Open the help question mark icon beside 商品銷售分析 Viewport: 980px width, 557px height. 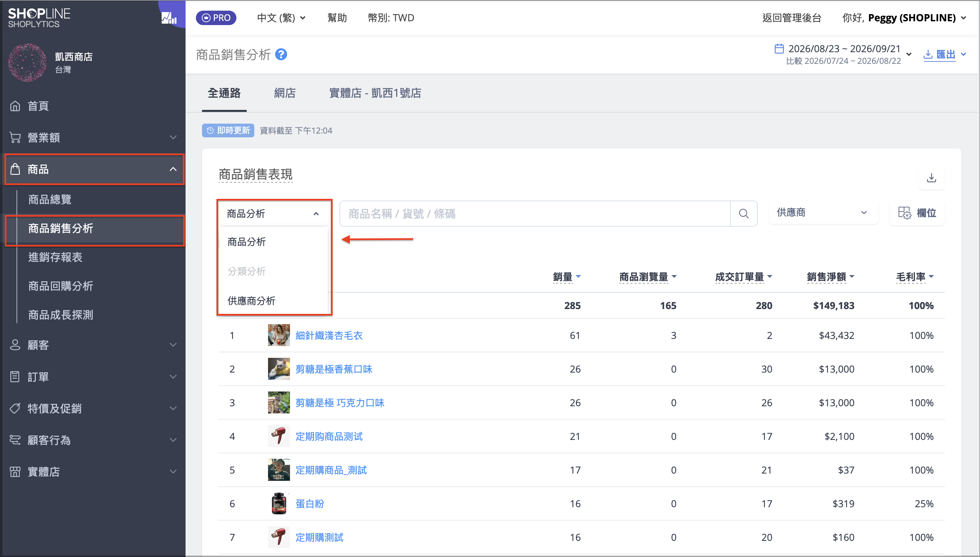click(x=281, y=55)
